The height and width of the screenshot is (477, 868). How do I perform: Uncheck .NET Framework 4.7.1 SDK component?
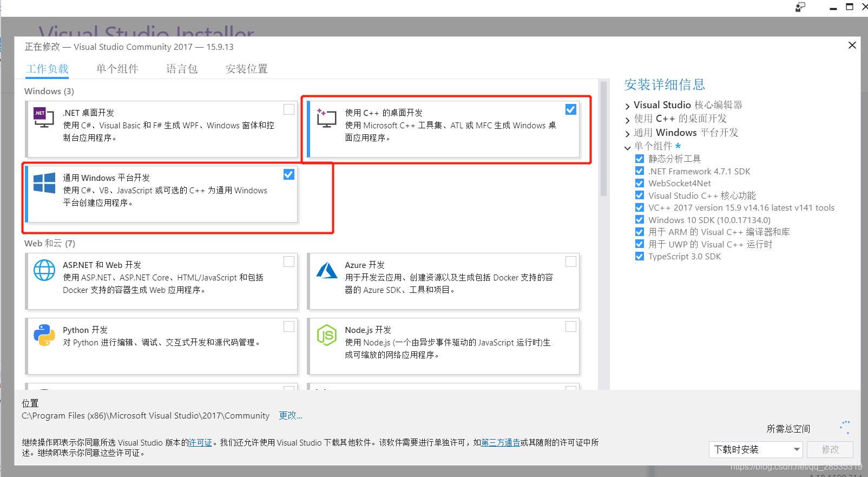[640, 171]
